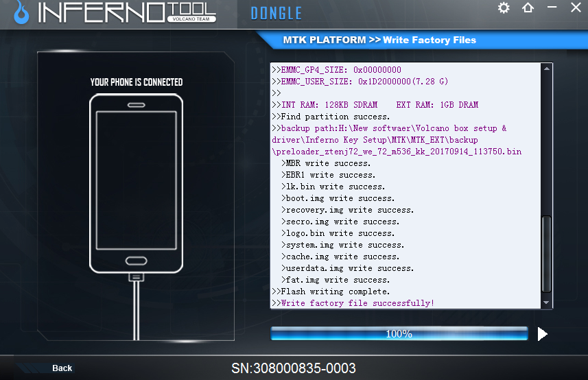The width and height of the screenshot is (588, 380).
Task: Select the 'backup path:H:\New softwaer' line
Action: point(389,128)
